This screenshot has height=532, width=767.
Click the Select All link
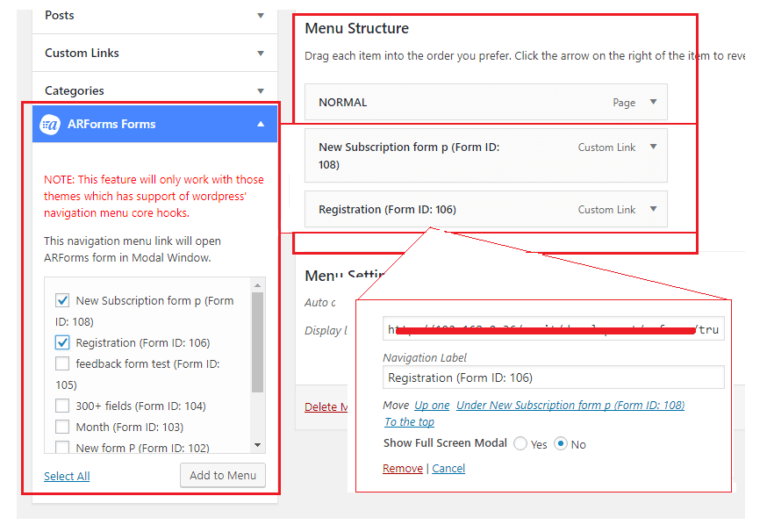click(x=67, y=476)
